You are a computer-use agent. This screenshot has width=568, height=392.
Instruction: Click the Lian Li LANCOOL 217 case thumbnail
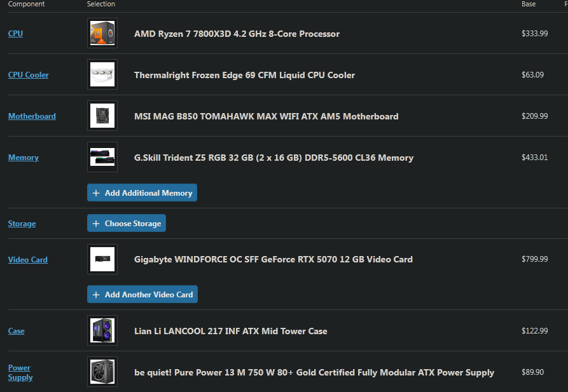102,330
